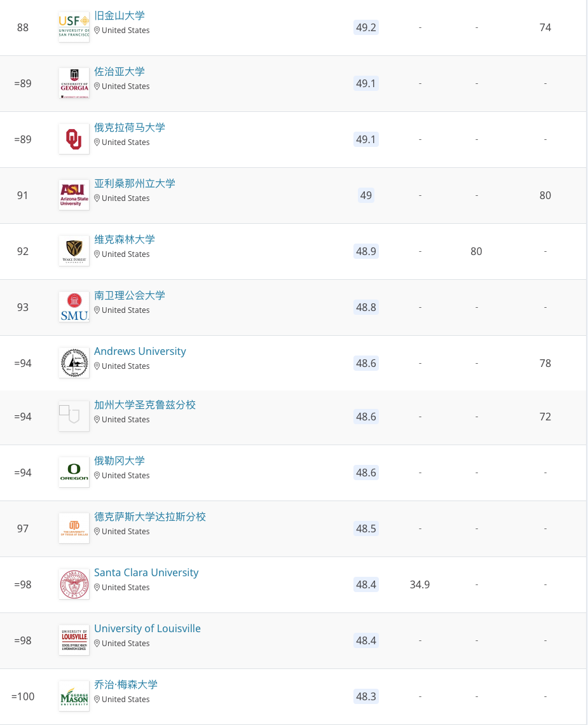Click the location pin under Santa Clara University
The image size is (588, 725).
[x=97, y=588]
